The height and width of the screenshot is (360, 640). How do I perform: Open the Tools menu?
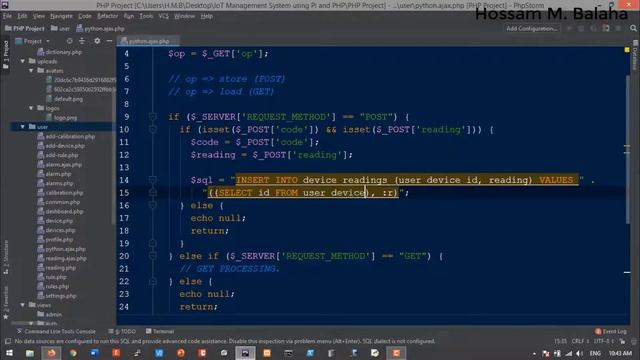point(146,16)
